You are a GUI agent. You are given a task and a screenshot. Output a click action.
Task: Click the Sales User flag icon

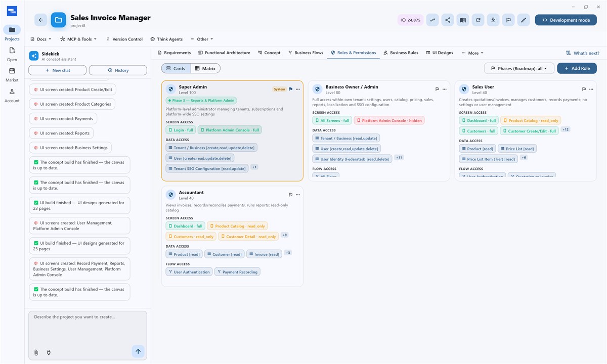pyautogui.click(x=584, y=89)
